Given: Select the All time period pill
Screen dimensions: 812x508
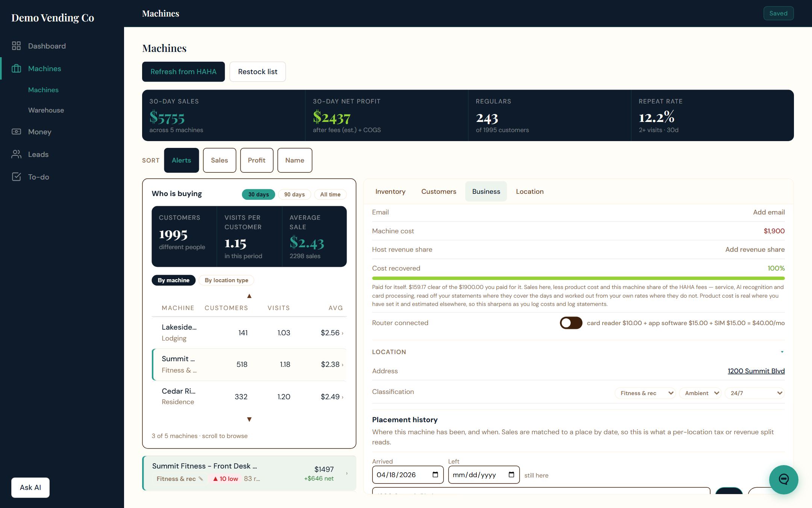Looking at the screenshot, I should click(x=330, y=194).
